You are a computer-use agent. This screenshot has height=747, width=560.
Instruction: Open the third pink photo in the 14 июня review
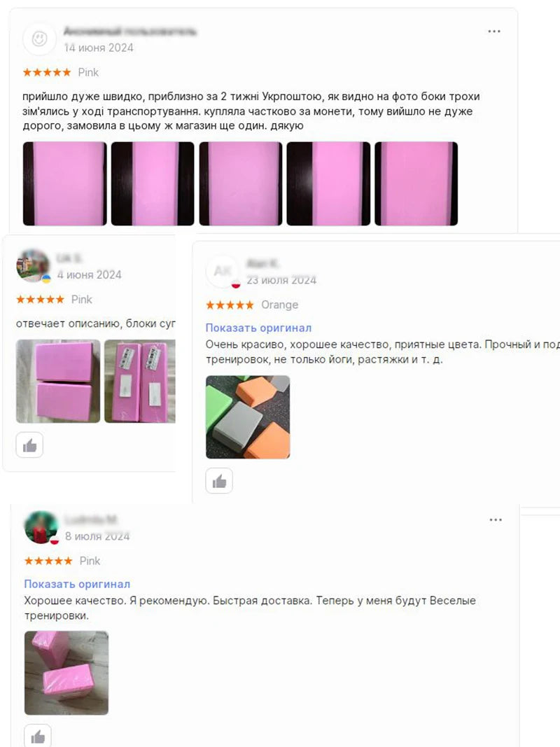241,183
